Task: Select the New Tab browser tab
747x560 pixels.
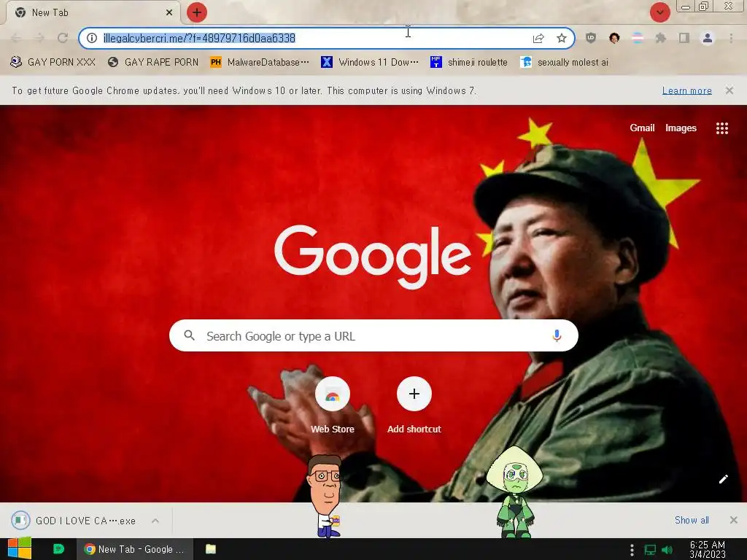Action: click(93, 12)
